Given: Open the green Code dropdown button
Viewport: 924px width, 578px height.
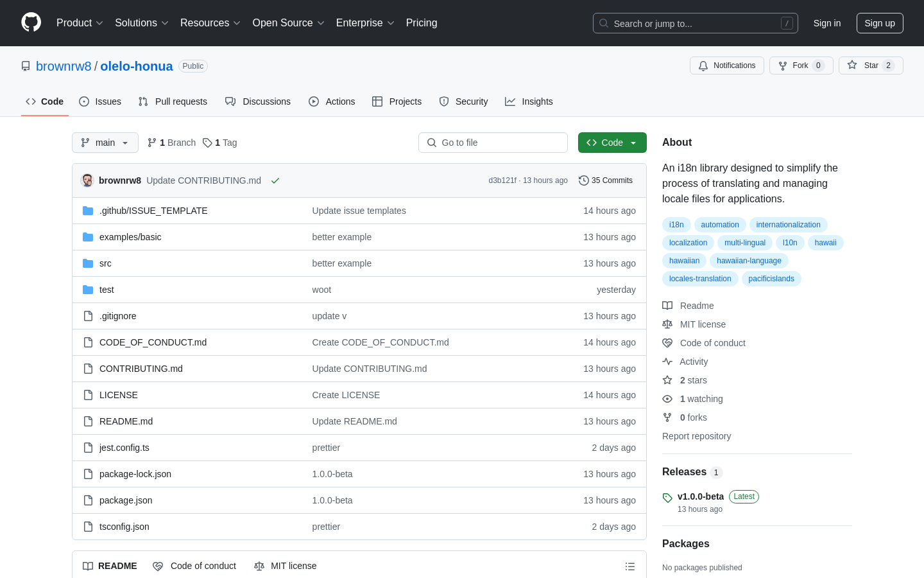Looking at the screenshot, I should coord(612,143).
